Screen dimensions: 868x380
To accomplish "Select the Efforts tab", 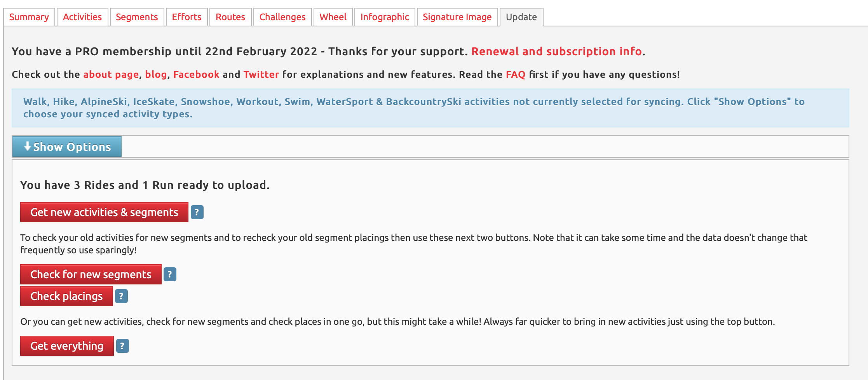I will (187, 17).
